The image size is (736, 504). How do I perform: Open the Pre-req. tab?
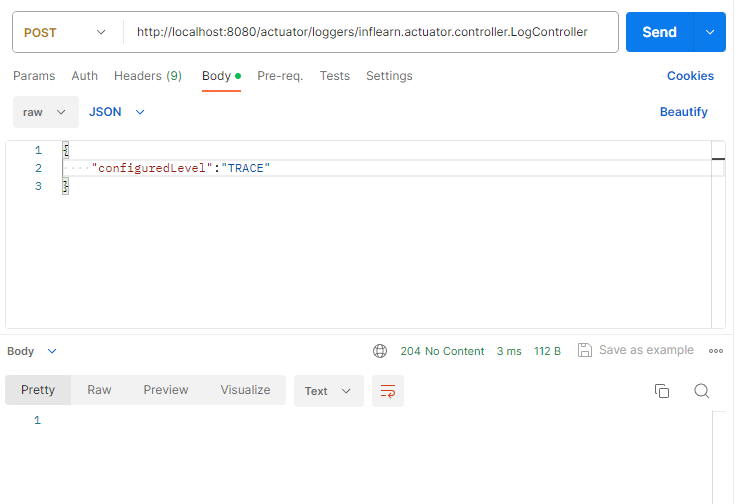click(x=280, y=76)
